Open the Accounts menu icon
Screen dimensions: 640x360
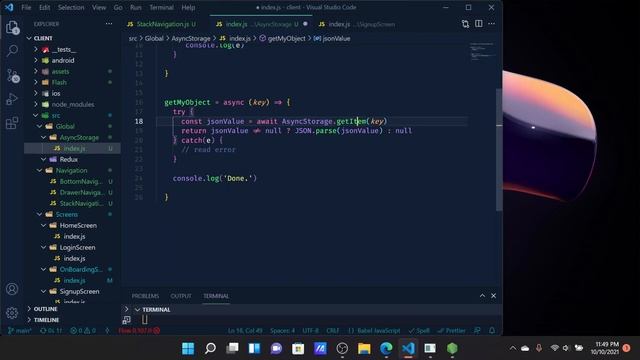point(12,289)
